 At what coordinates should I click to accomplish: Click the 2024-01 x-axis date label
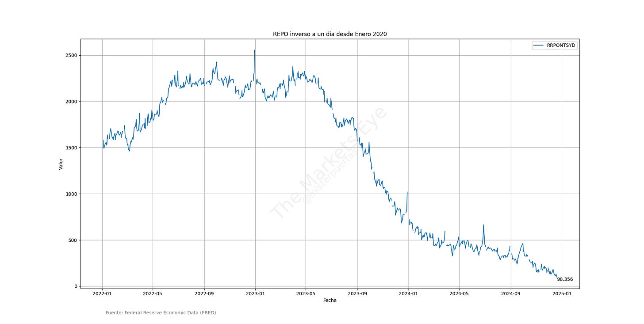408,293
